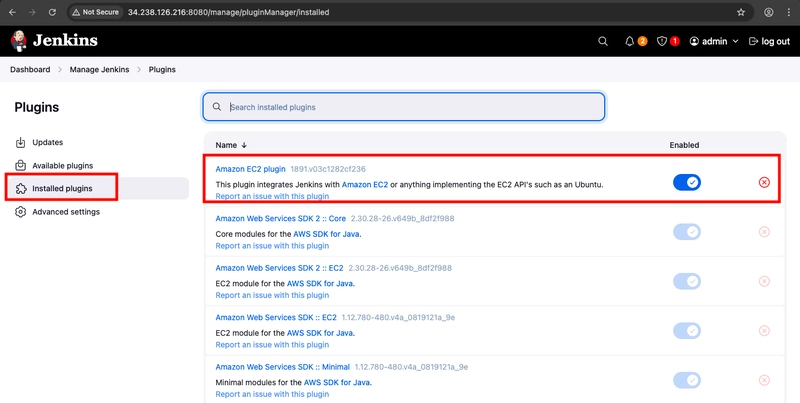Viewport: 800px width, 403px height.
Task: Report an issue with SDK 2 :: Core plugin
Action: [272, 246]
